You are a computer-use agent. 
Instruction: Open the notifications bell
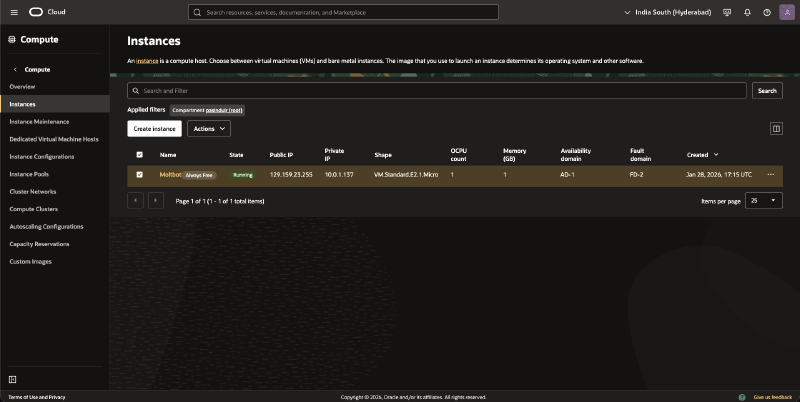(746, 12)
